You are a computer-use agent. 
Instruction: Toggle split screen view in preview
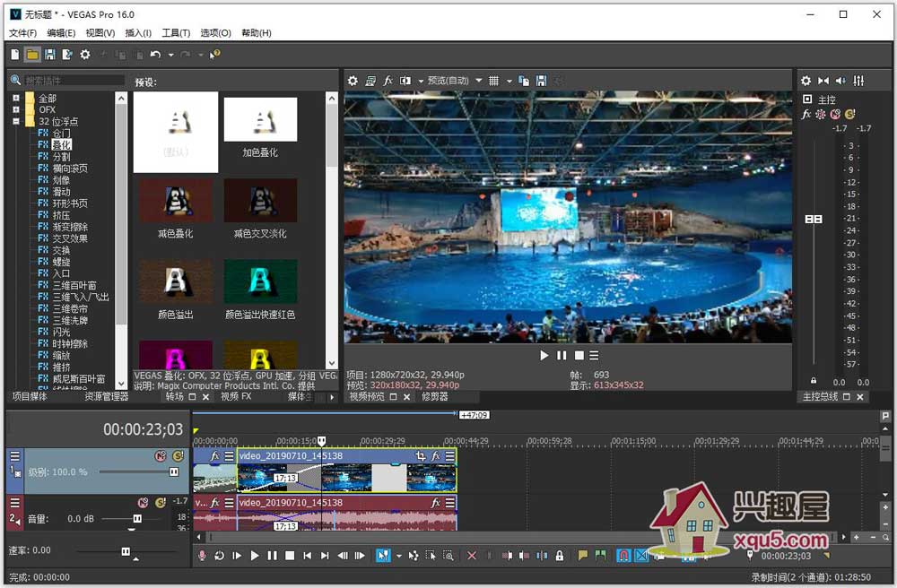click(x=405, y=81)
